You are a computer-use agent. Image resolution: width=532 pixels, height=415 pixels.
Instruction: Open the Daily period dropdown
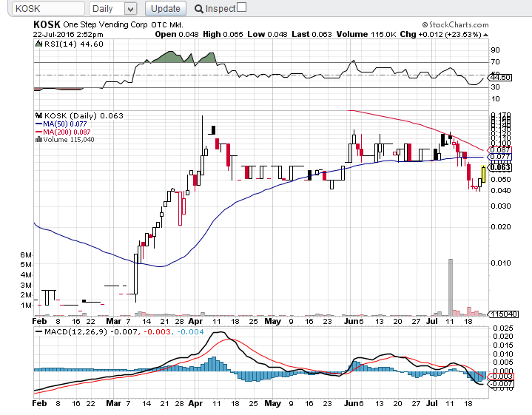coord(113,8)
